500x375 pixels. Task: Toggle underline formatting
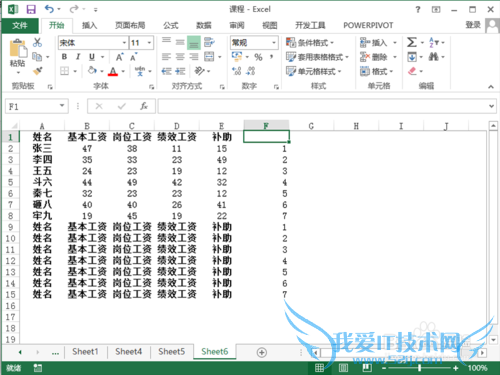pyautogui.click(x=92, y=57)
